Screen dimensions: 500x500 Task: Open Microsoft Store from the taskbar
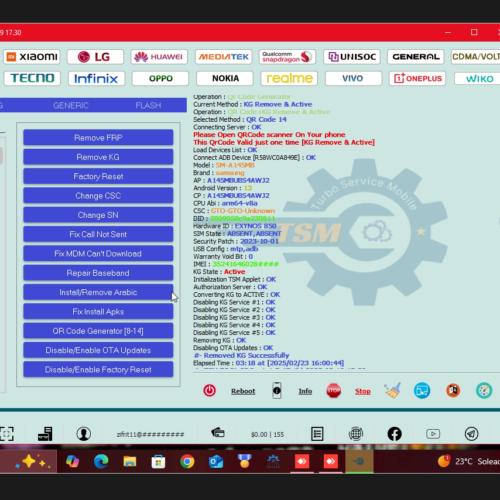(158, 462)
